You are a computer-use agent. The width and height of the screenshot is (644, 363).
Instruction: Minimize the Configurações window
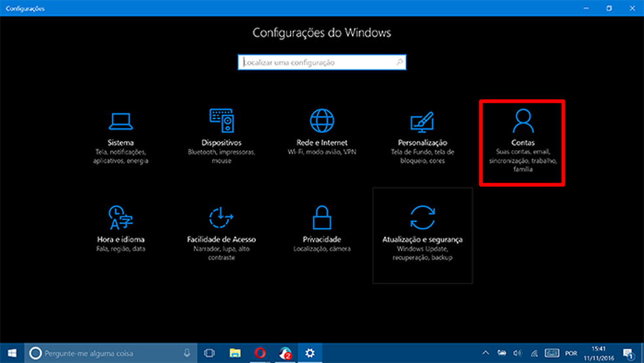pos(586,9)
